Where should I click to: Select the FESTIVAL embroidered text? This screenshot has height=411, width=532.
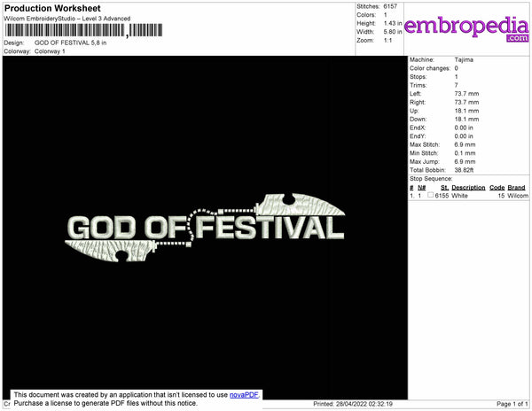click(270, 229)
